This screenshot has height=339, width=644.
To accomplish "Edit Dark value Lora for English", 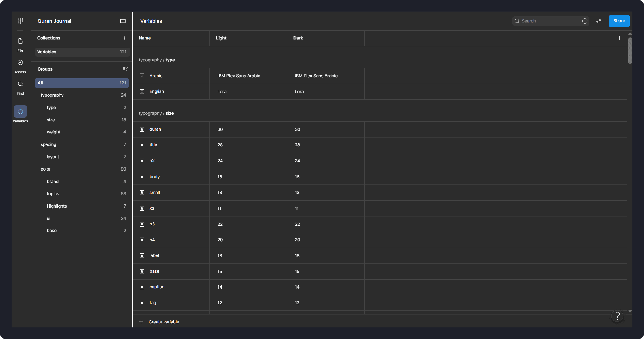I will pyautogui.click(x=325, y=92).
